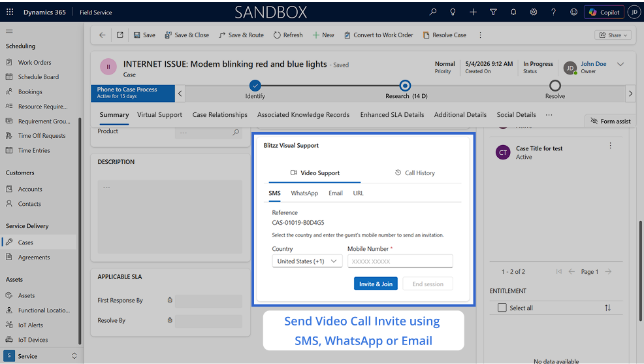Select the Identify process stage

(255, 86)
